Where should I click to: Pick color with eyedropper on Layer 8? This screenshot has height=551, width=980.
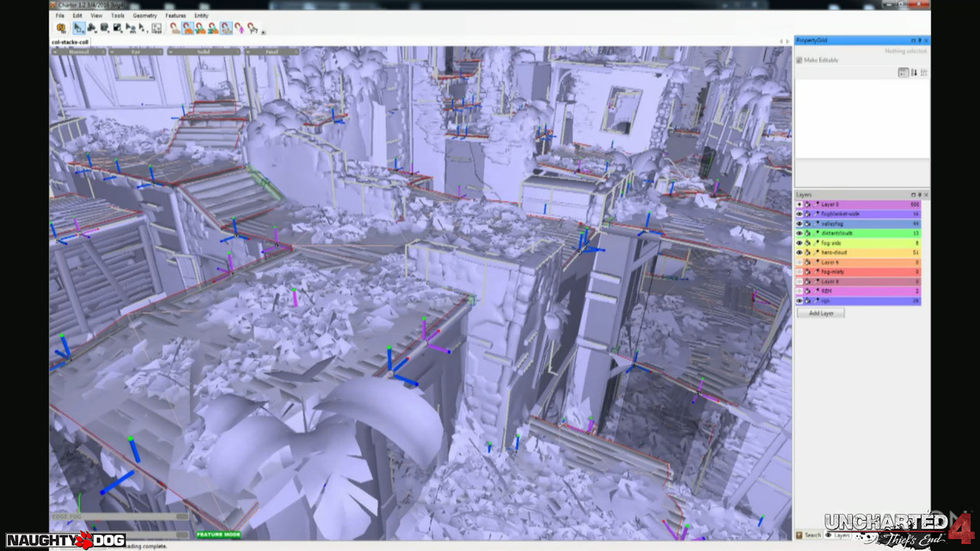tap(817, 282)
